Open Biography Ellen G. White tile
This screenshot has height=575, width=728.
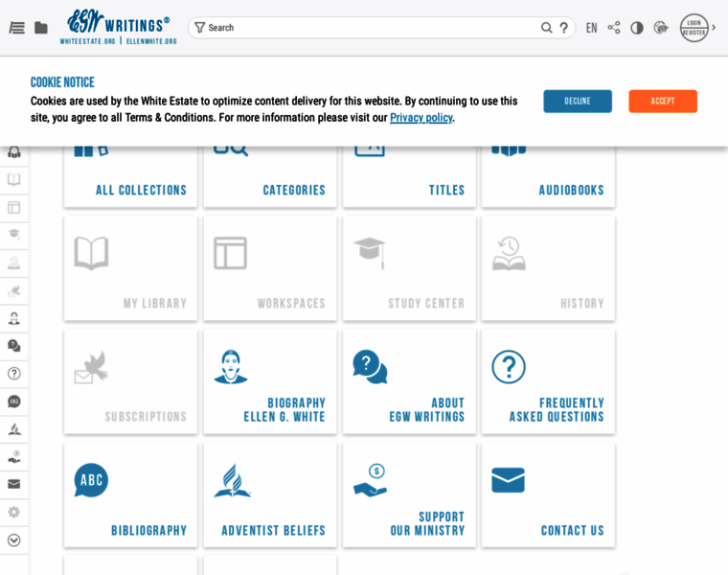[270, 381]
